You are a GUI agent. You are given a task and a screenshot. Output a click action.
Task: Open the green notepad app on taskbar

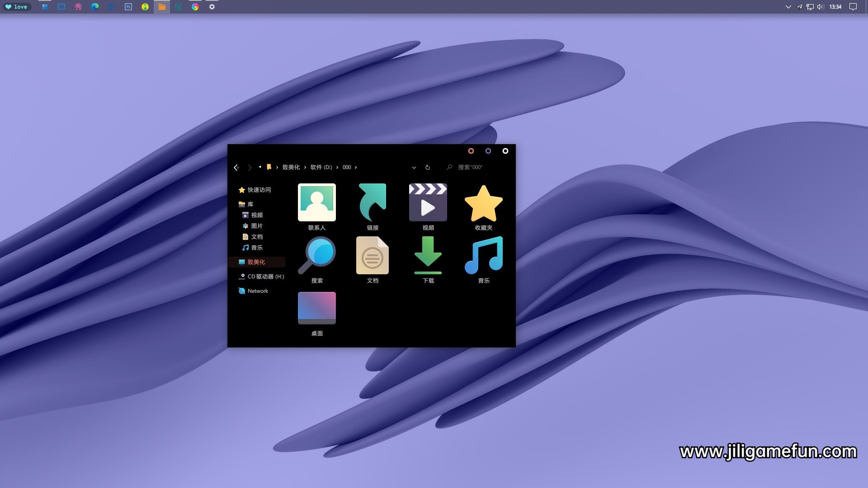point(179,7)
